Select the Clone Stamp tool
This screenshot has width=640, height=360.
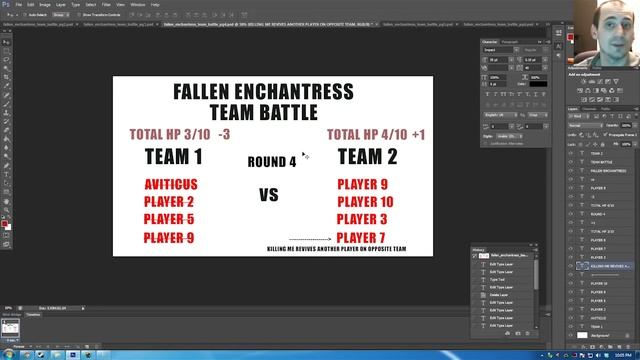6,113
